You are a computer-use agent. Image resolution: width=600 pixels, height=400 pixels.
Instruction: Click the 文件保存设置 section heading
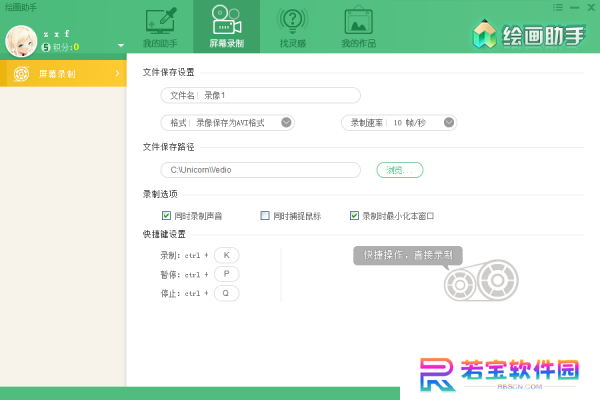click(x=168, y=72)
